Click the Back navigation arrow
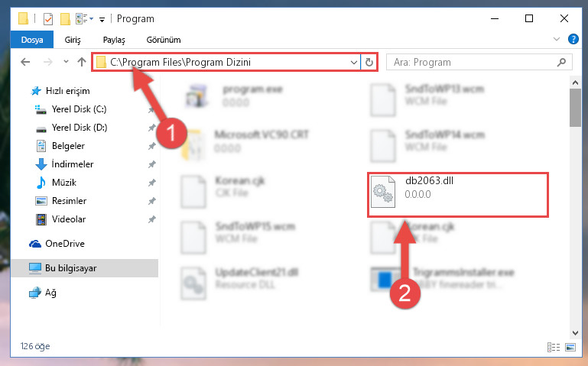 point(25,62)
